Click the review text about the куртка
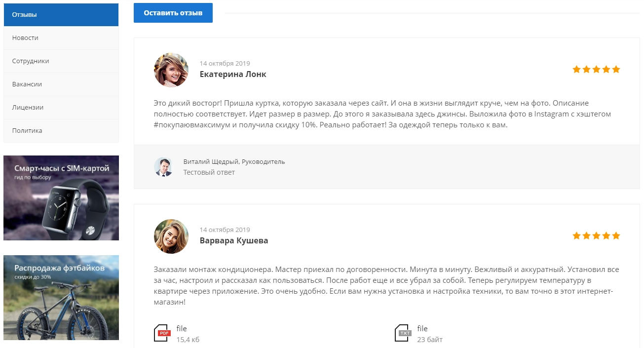This screenshot has height=348, width=644. pyautogui.click(x=382, y=114)
